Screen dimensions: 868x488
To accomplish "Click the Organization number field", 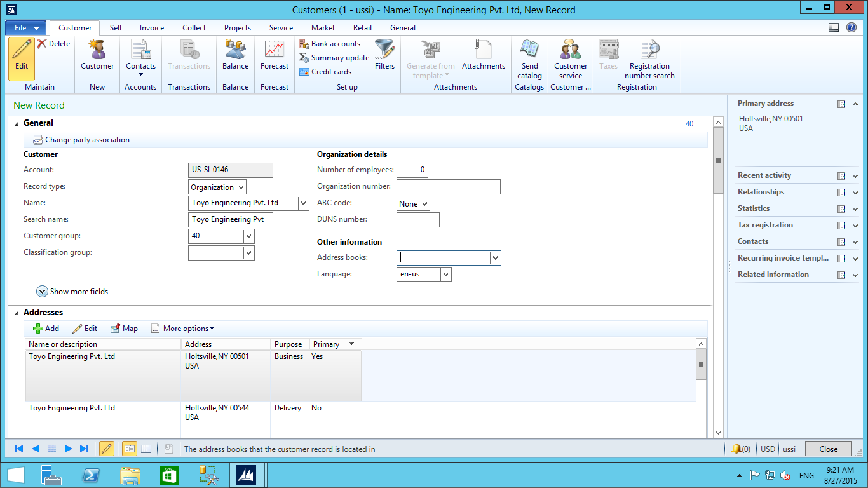I will coord(449,187).
